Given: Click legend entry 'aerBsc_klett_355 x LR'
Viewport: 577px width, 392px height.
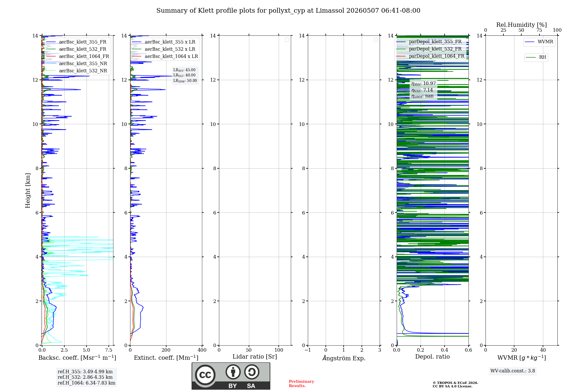Looking at the screenshot, I should coord(164,42).
